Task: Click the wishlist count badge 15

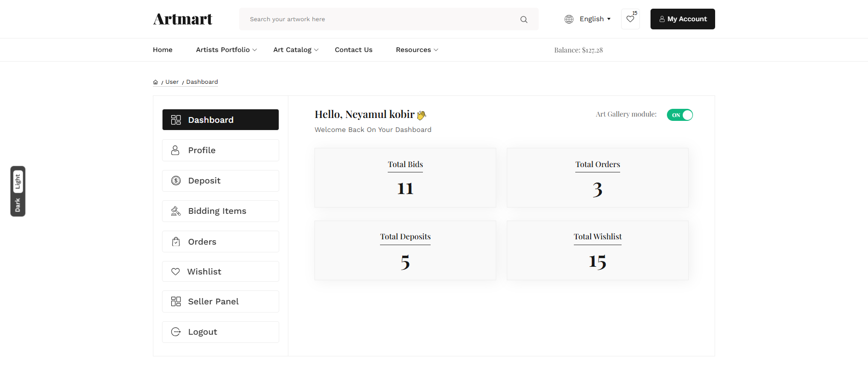Action: pyautogui.click(x=635, y=13)
